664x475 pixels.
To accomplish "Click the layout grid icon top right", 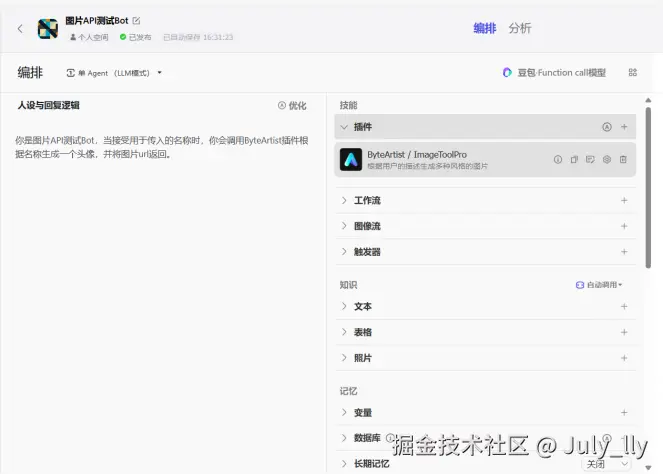I will click(x=633, y=72).
